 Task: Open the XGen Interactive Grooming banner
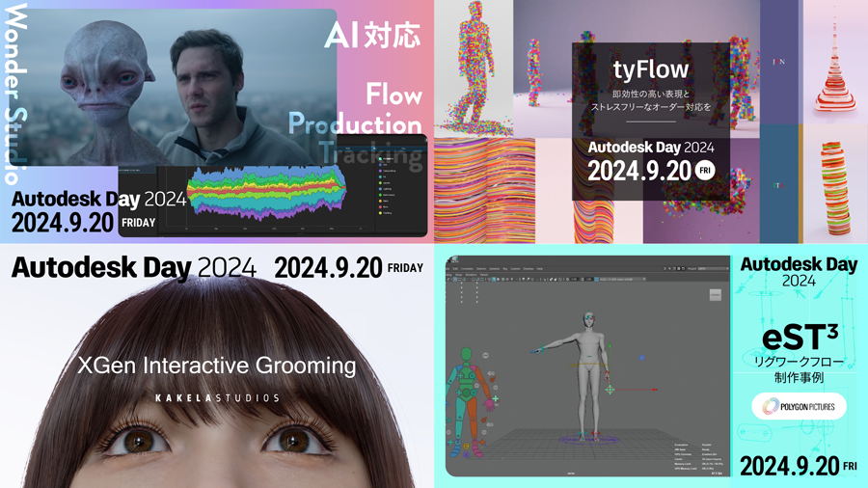coord(217,366)
